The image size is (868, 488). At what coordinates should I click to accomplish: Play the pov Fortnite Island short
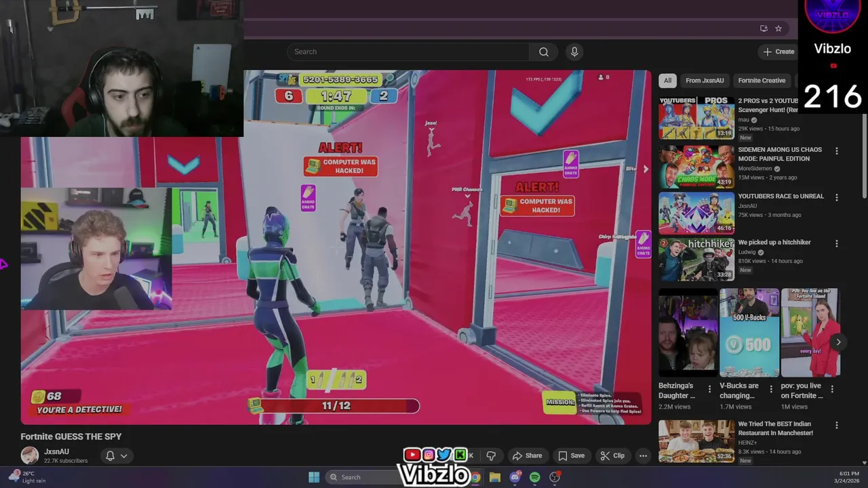(x=810, y=333)
